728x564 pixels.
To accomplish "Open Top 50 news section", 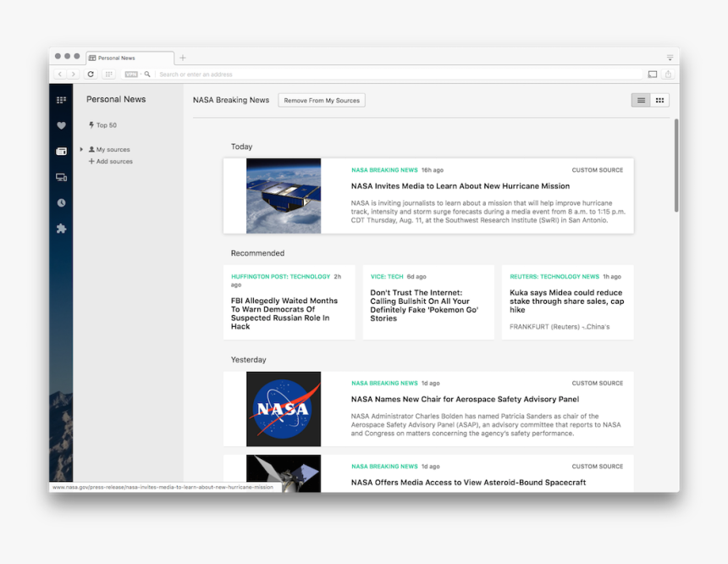I will (102, 125).
